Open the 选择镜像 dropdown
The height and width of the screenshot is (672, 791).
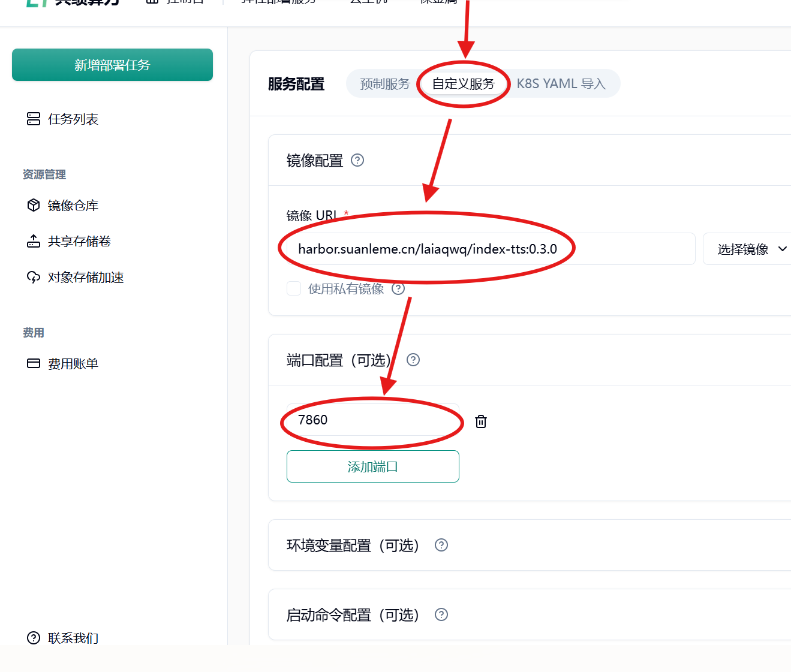coord(751,249)
